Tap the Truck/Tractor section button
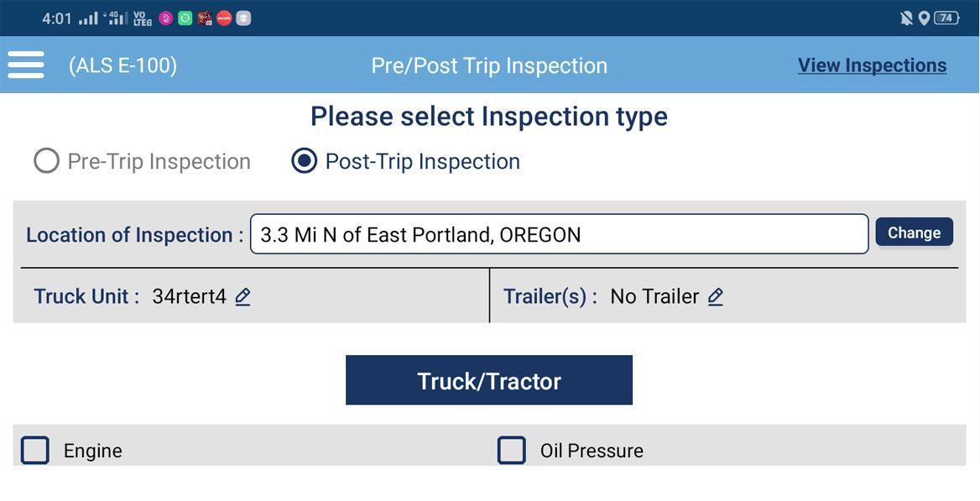The image size is (980, 501). point(489,381)
